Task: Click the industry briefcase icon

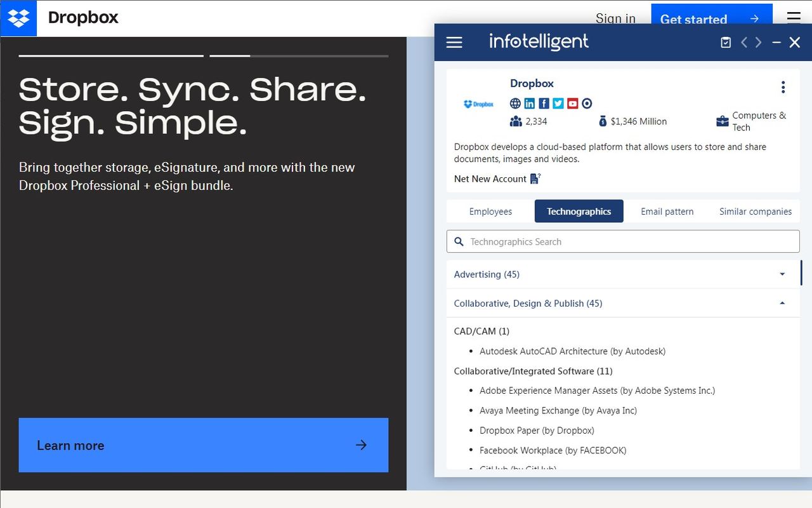Action: pyautogui.click(x=722, y=121)
